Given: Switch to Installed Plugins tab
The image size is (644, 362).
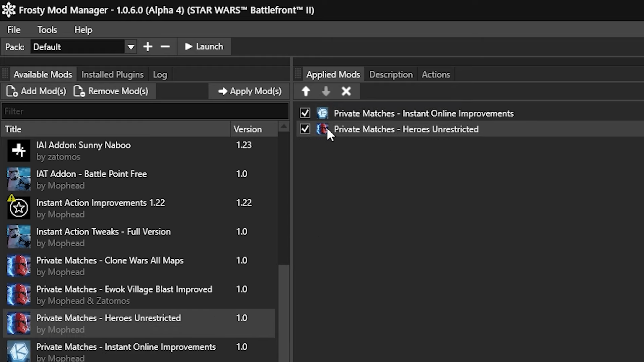Looking at the screenshot, I should (112, 74).
